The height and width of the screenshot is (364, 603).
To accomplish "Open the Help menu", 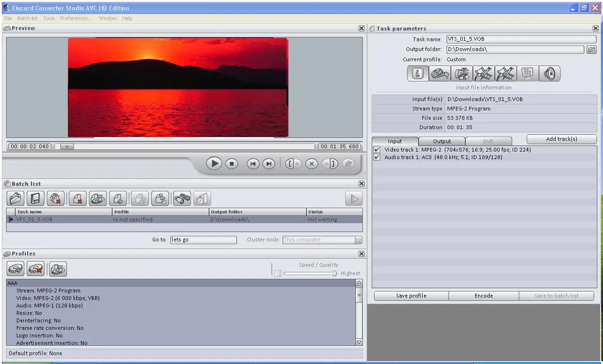I will 127,18.
